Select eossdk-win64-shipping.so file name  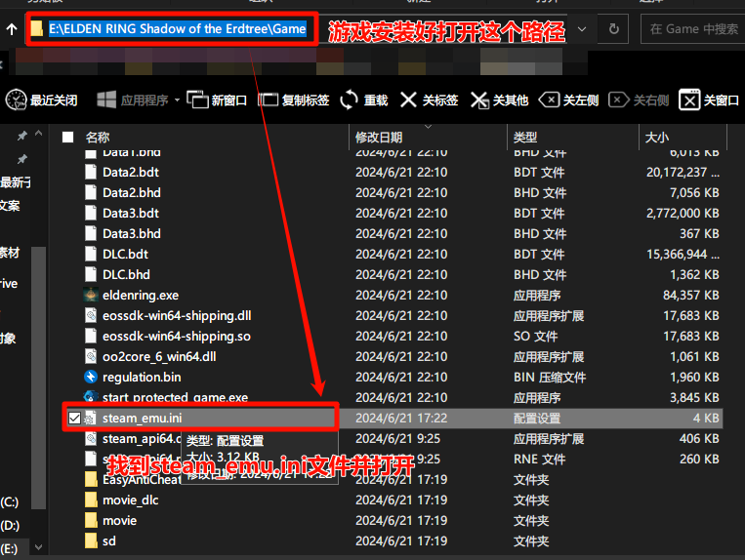[x=177, y=336]
